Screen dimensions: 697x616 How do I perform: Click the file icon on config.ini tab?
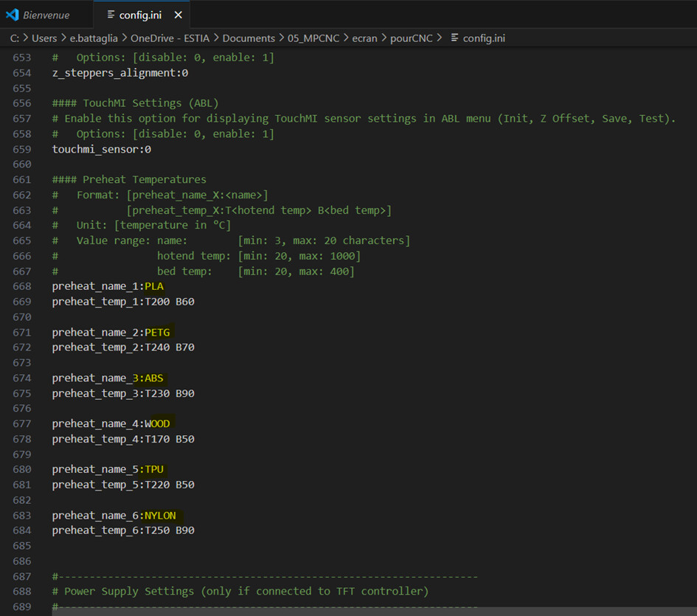110,15
